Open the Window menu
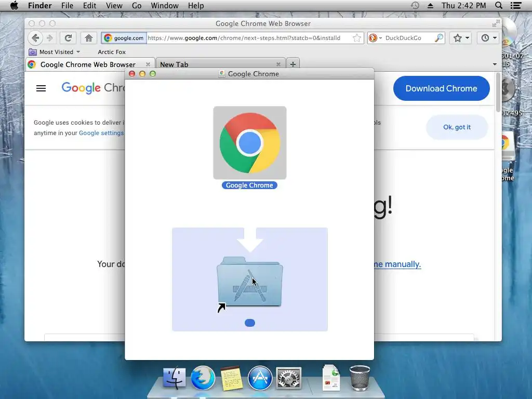Viewport: 532px width, 399px height. click(x=165, y=5)
